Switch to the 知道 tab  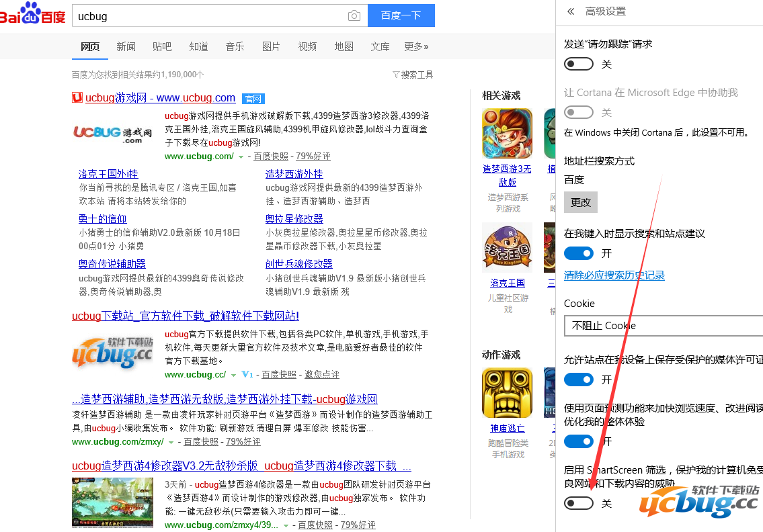(x=198, y=46)
